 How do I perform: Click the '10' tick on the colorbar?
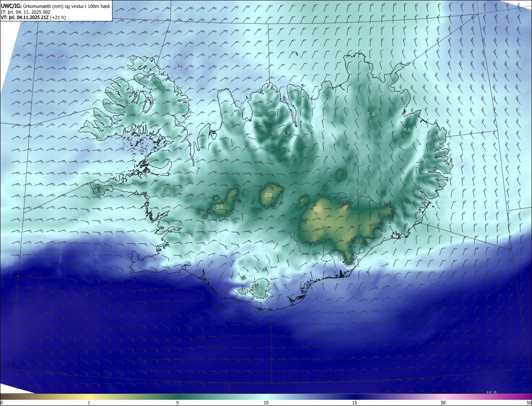[266, 403]
